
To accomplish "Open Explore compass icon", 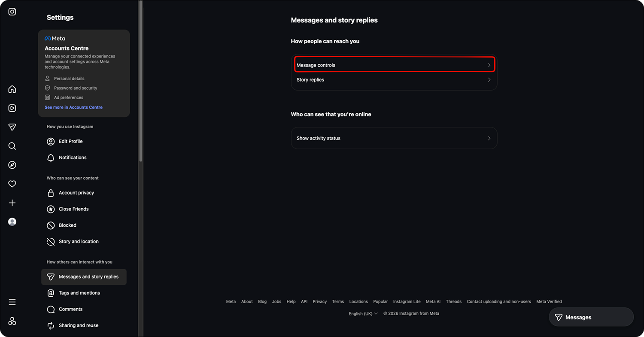I will (12, 165).
